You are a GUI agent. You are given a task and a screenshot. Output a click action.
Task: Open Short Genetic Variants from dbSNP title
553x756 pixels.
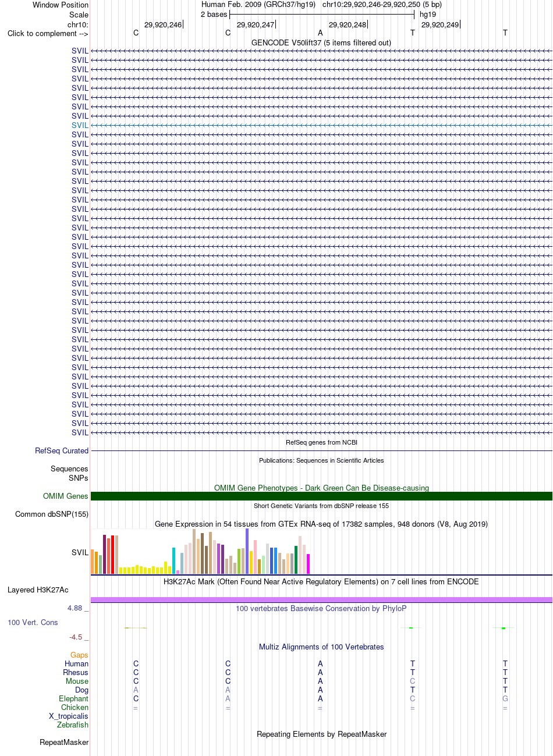tap(321, 506)
